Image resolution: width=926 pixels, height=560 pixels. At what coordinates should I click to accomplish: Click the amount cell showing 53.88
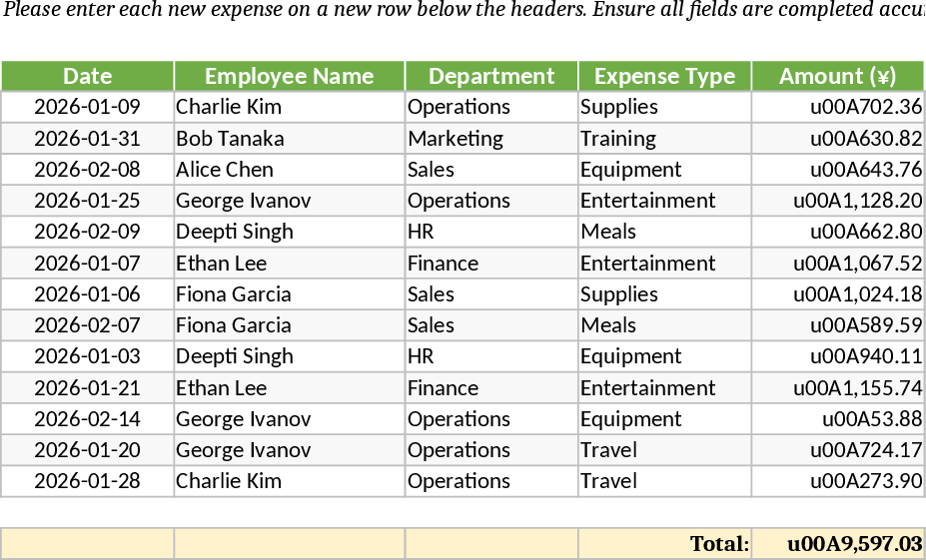837,419
